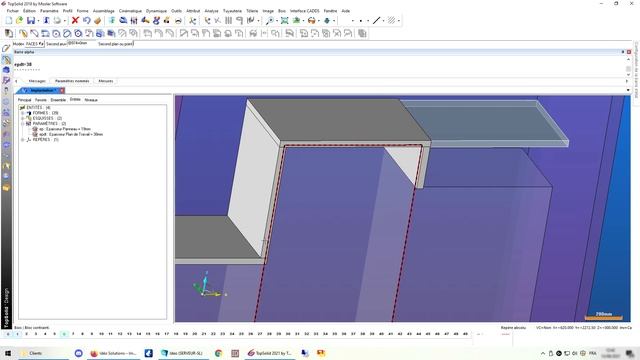Click the diagonal line style icon
This screenshot has height=360, width=640.
click(x=376, y=20)
